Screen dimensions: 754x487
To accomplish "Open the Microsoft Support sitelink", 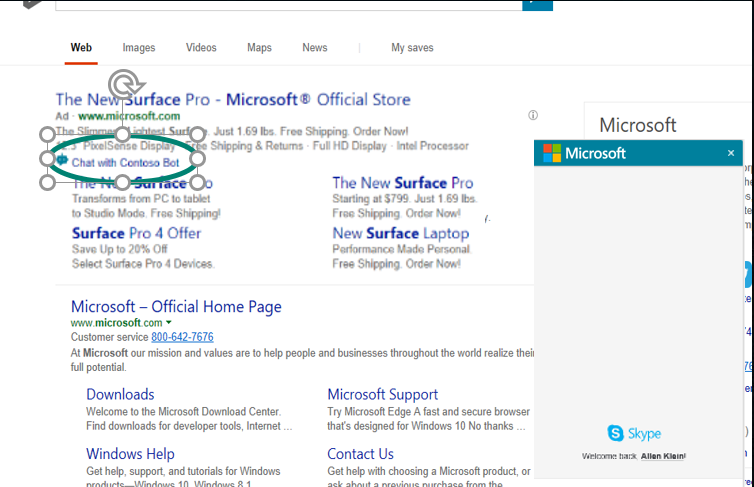I will 383,394.
